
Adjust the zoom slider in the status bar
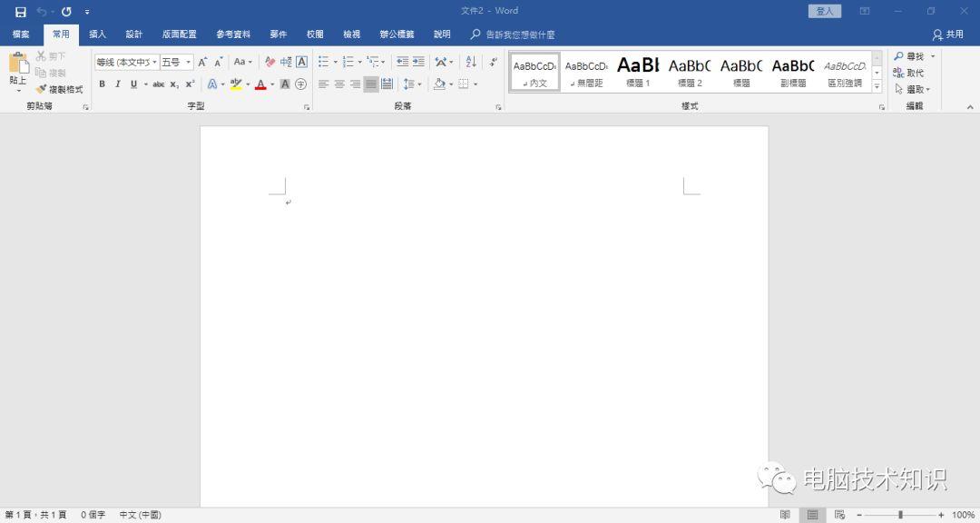tap(900, 515)
